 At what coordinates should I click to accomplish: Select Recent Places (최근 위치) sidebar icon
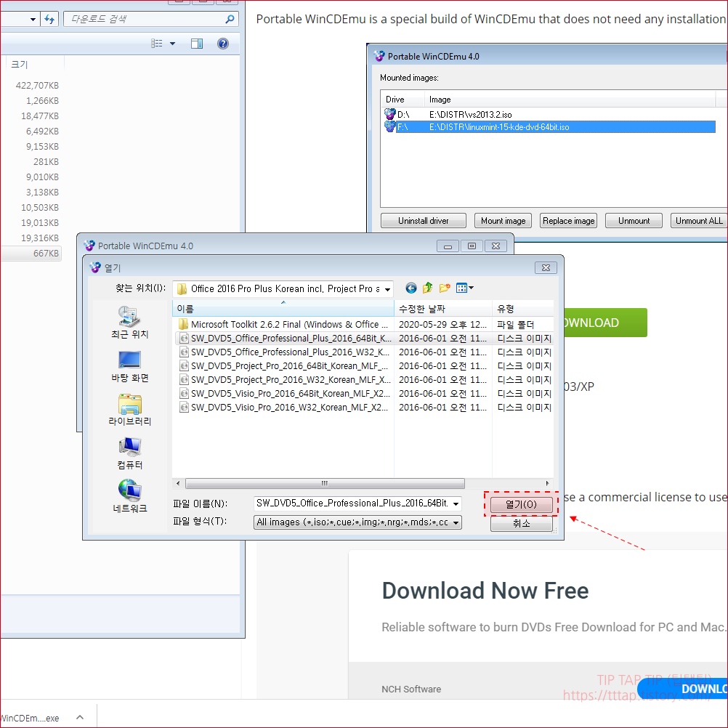(x=129, y=323)
